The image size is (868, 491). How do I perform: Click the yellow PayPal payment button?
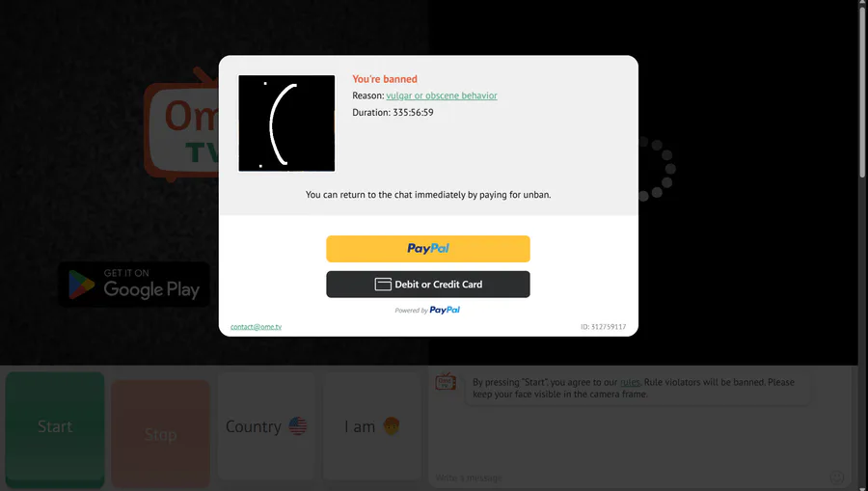click(428, 249)
